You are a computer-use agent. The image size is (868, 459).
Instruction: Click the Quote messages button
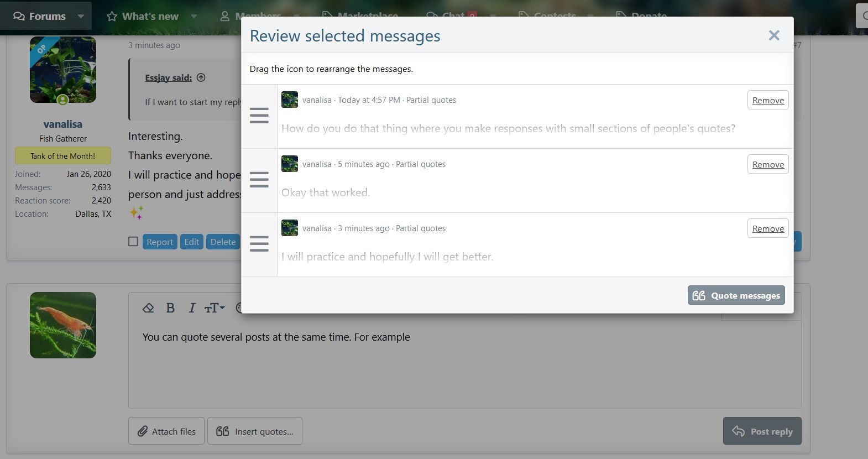[736, 295]
